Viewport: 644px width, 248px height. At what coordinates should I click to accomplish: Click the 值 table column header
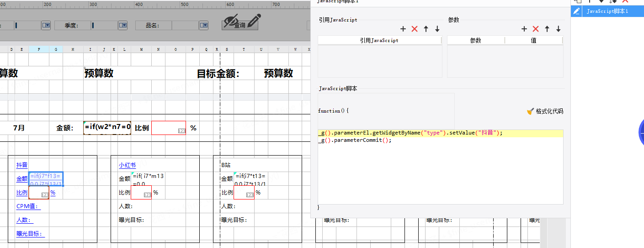533,40
